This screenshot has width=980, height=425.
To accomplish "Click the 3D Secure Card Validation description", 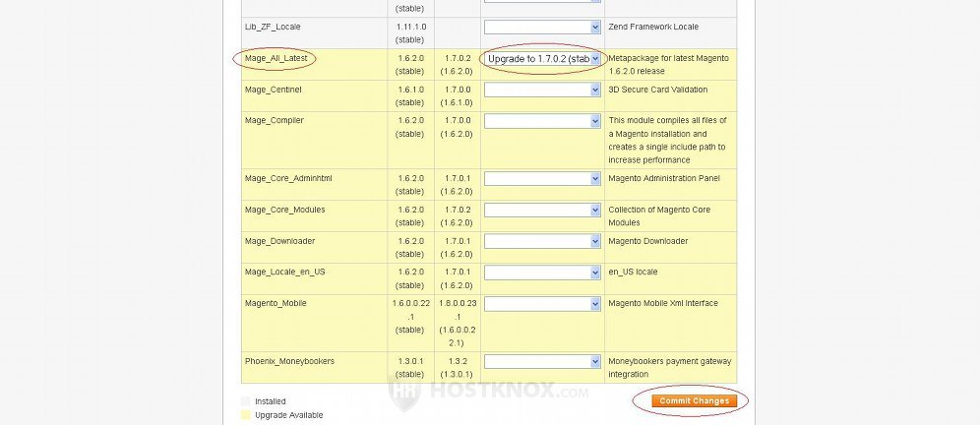I will pos(658,90).
